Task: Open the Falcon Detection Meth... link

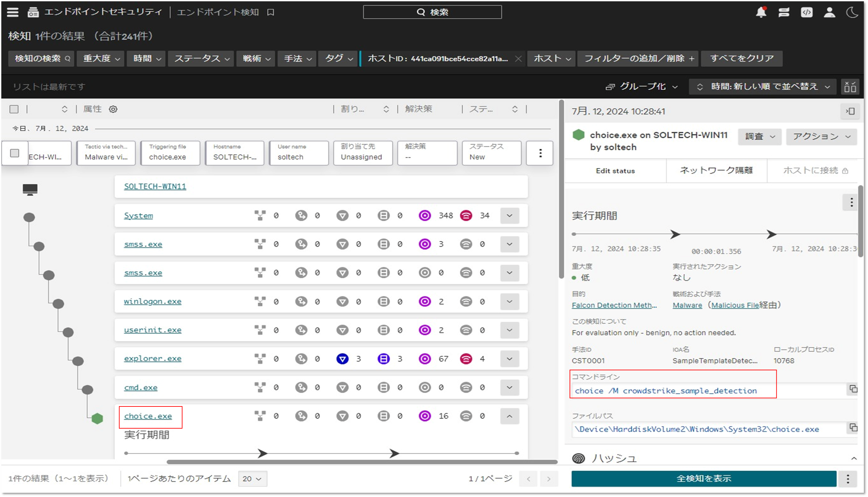Action: (614, 305)
